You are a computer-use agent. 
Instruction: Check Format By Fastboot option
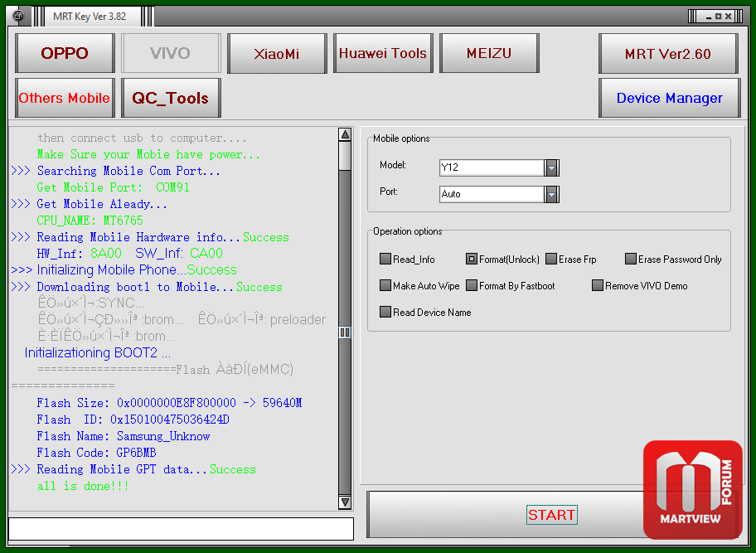(472, 285)
